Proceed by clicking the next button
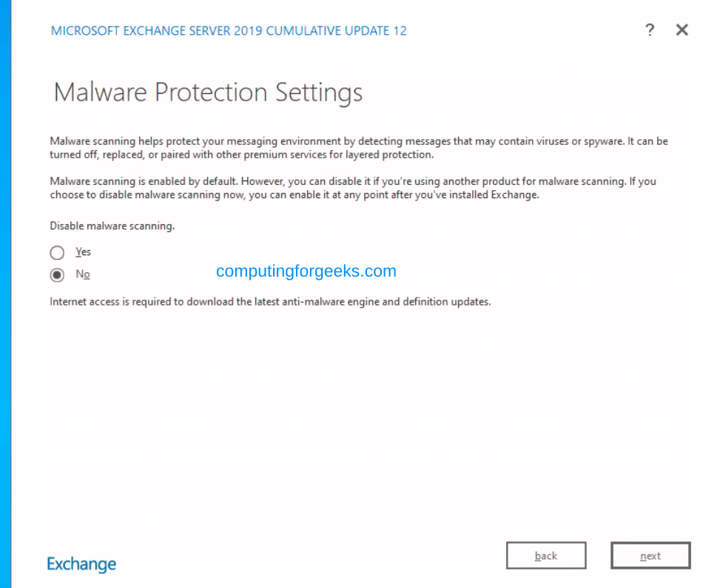Screen dimensions: 717x588 (650, 555)
